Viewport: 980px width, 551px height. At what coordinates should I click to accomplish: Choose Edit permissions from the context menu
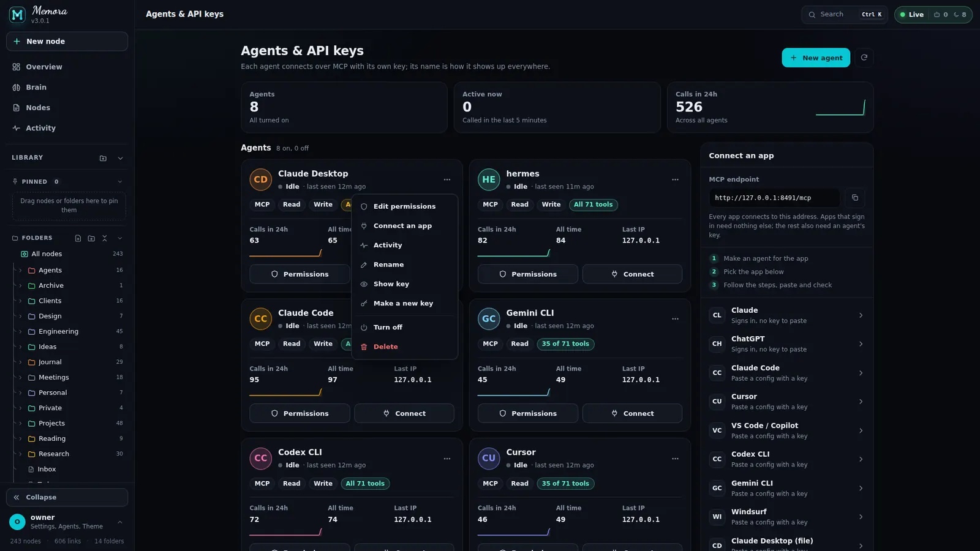(x=404, y=206)
